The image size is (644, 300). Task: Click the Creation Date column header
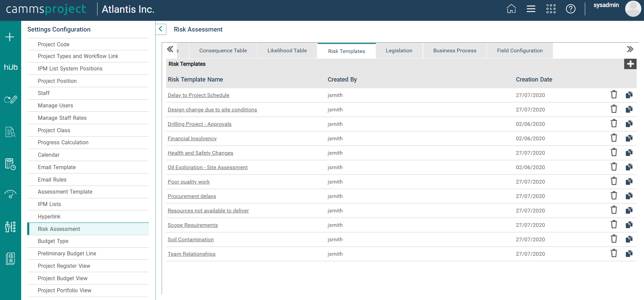534,80
